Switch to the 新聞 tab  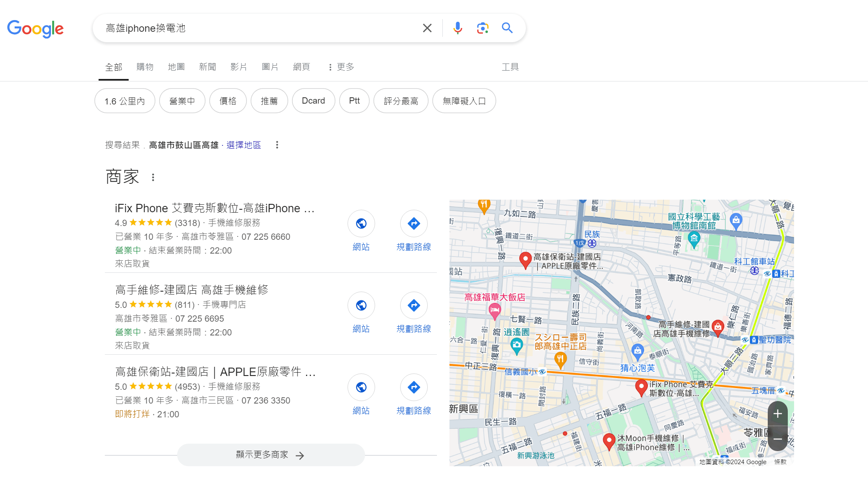coord(208,67)
